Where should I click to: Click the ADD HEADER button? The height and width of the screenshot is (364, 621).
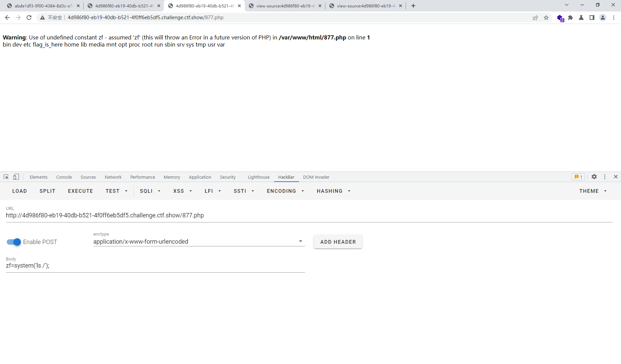338,242
